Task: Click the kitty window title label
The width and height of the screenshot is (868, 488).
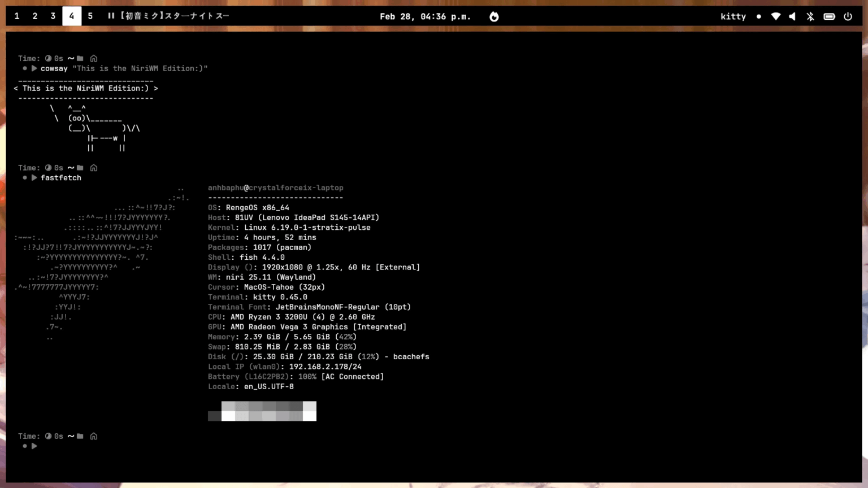Action: pyautogui.click(x=733, y=16)
